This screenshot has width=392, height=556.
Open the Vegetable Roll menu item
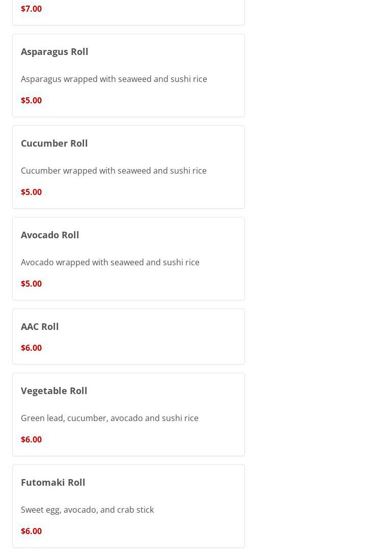coord(54,391)
